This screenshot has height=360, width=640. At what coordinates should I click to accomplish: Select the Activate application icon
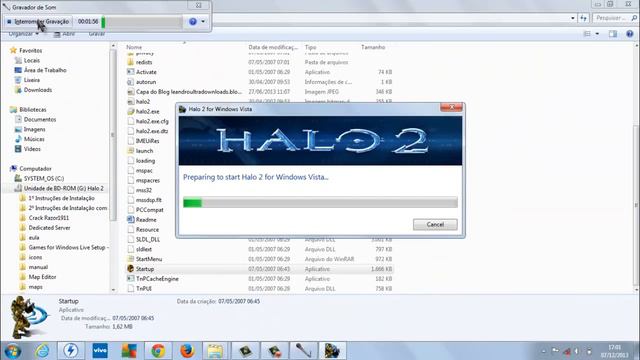[x=131, y=72]
